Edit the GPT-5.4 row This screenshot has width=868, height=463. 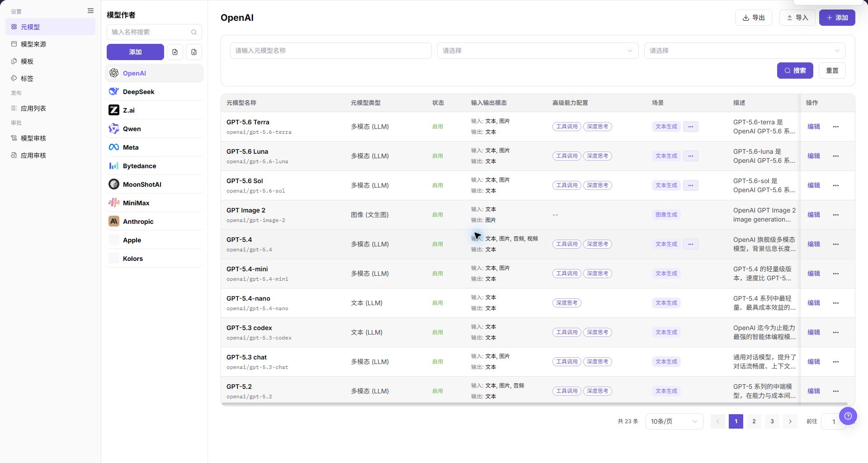point(814,244)
